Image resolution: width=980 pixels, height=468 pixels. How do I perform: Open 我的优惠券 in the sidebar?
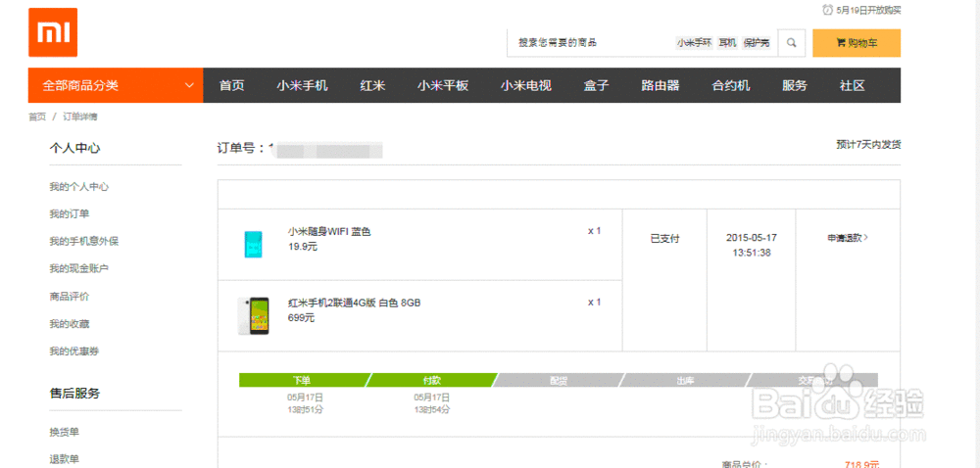[74, 351]
